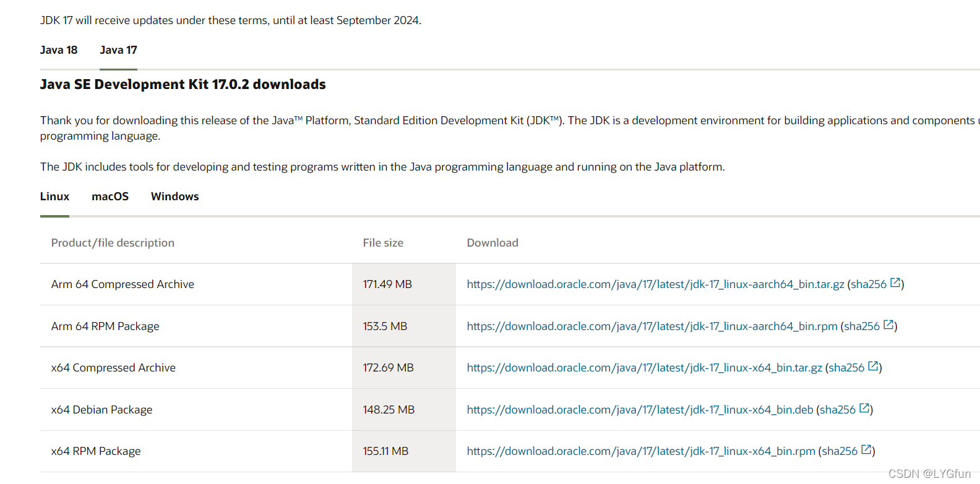Click the Download column header
Viewport: 980px width, 484px height.
pos(492,243)
